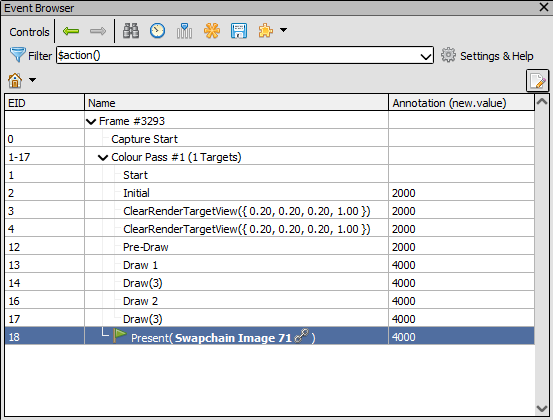Sort by Annotation (new.value) column header
This screenshot has height=420, width=553.
click(461, 103)
